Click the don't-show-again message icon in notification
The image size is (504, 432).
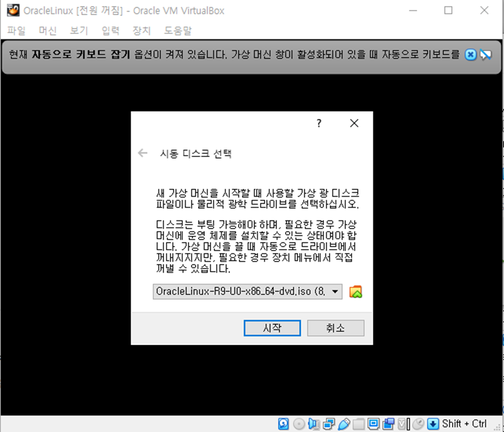(485, 55)
